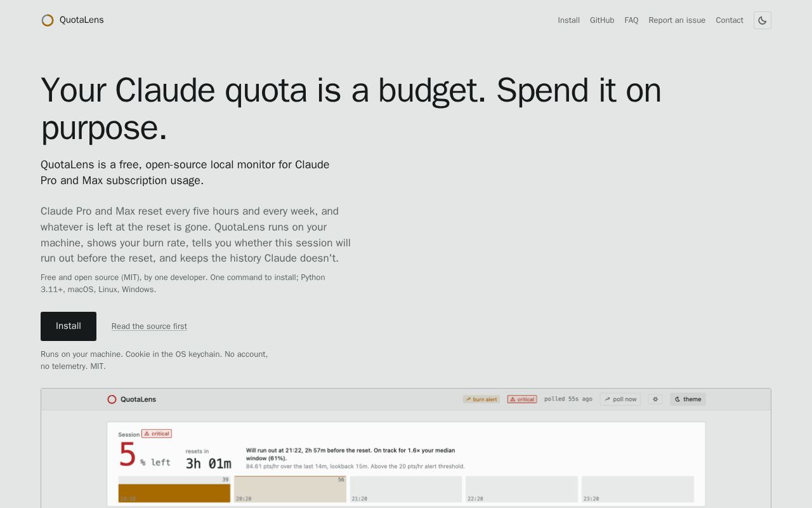Click the empty 22:20 hour slot
812x508 pixels.
[521, 490]
